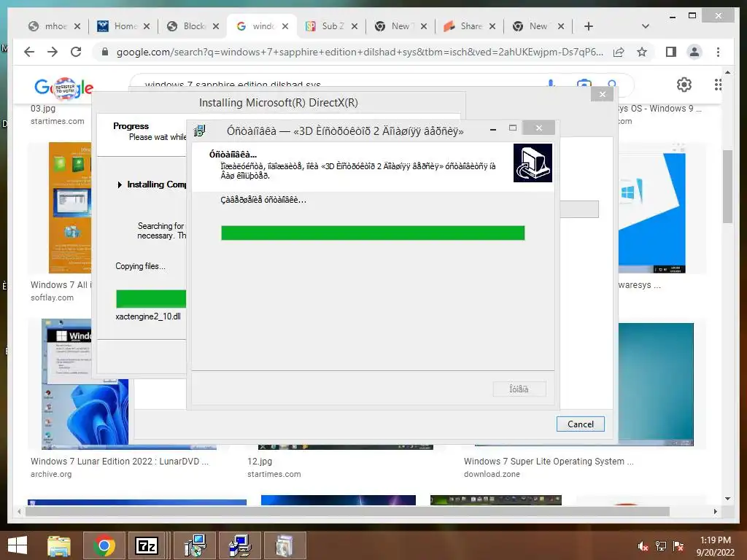Click the Chrome back arrow
Viewport: 747px width, 560px height.
29,52
